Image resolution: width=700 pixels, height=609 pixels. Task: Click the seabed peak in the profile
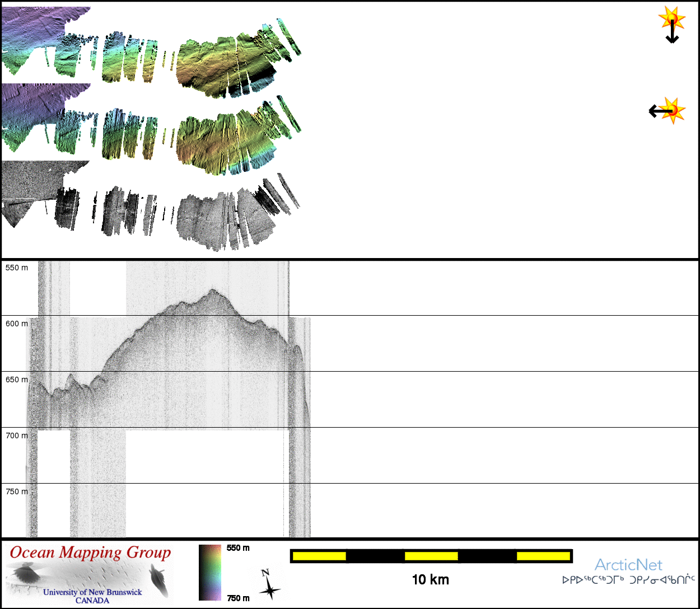coord(213,291)
